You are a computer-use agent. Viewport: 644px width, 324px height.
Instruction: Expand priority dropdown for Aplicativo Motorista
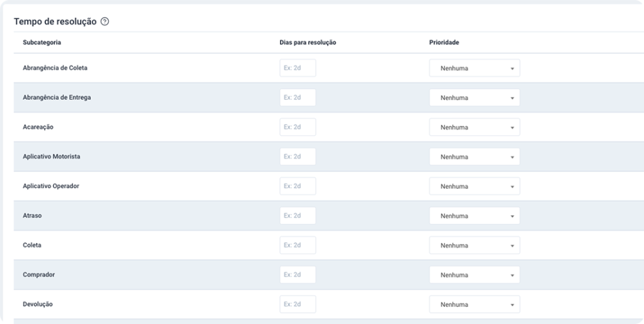pos(474,157)
